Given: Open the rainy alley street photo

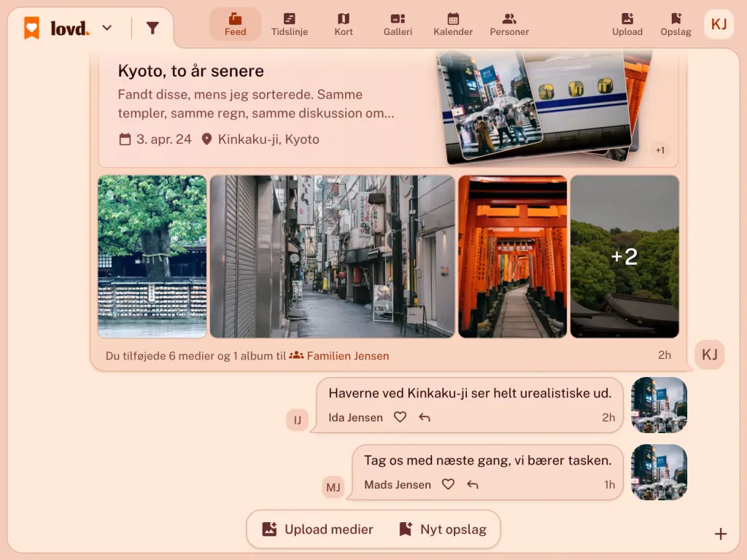Looking at the screenshot, I should point(332,257).
